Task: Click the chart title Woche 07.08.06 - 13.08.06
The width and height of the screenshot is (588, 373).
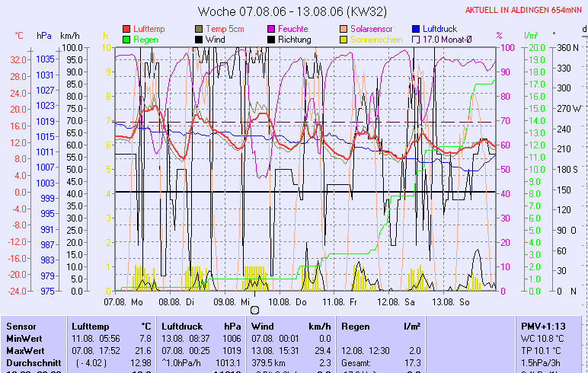Action: (293, 11)
